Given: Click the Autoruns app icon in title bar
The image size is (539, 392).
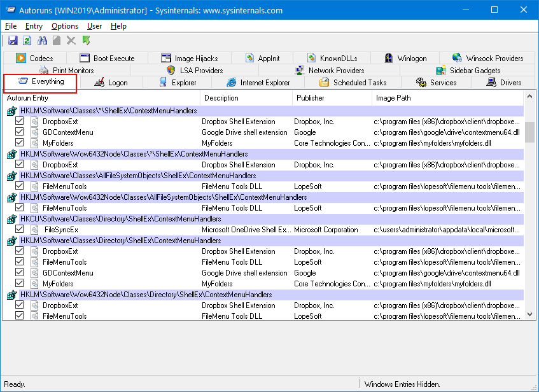Looking at the screenshot, I should pos(10,10).
